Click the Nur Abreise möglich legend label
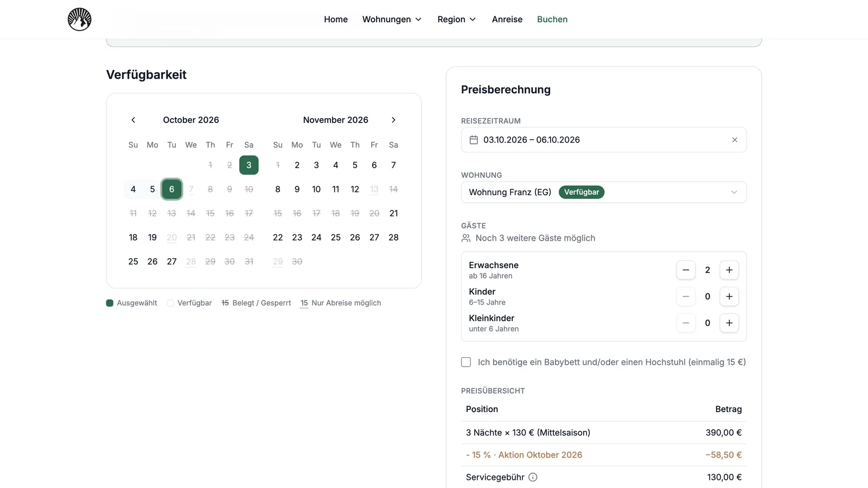 pos(346,303)
